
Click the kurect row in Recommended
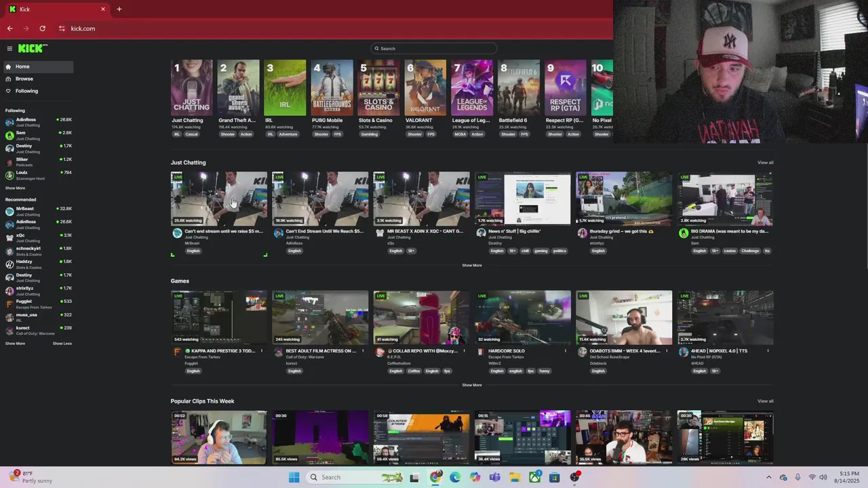click(x=38, y=330)
